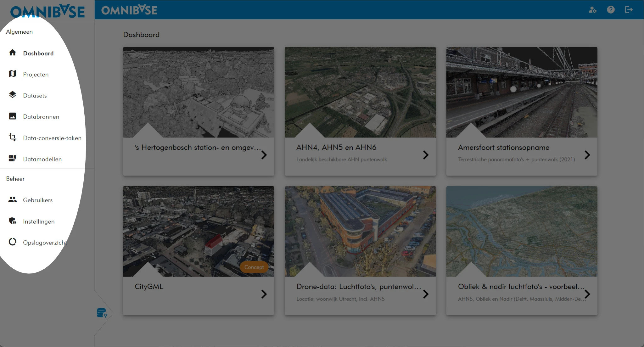
Task: Expand the 's Hertogenbosch station card chevron
Action: [264, 155]
